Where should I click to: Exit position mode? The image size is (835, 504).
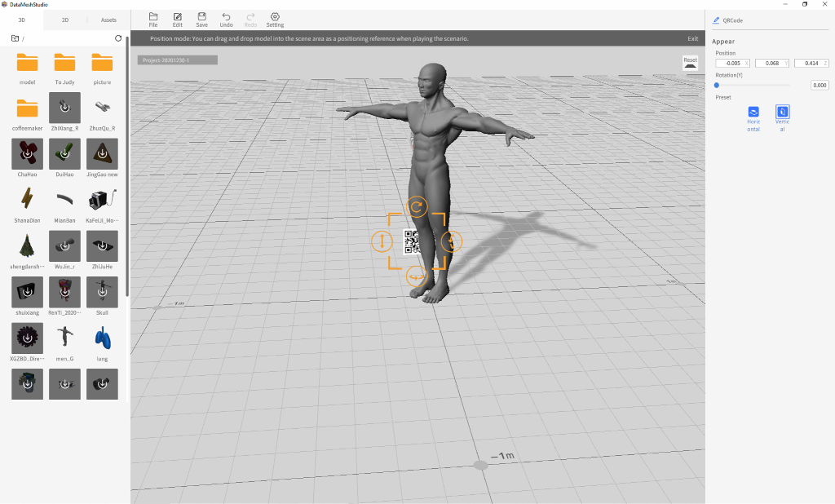[693, 38]
